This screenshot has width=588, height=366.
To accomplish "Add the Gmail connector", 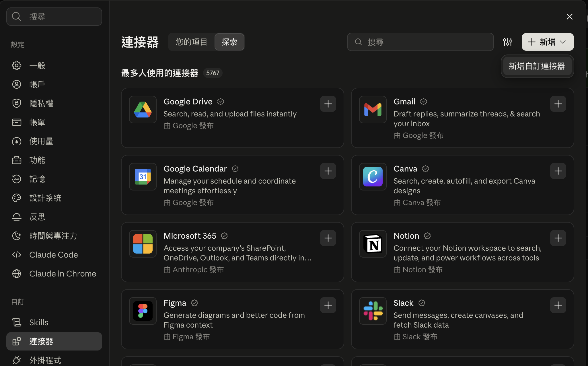I will click(x=558, y=104).
